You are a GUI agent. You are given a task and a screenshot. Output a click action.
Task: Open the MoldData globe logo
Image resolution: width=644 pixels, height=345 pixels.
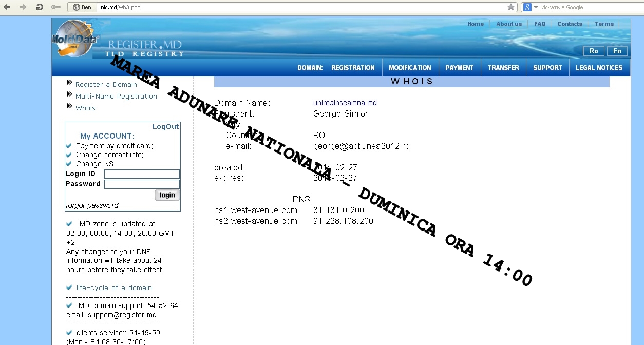coord(75,39)
